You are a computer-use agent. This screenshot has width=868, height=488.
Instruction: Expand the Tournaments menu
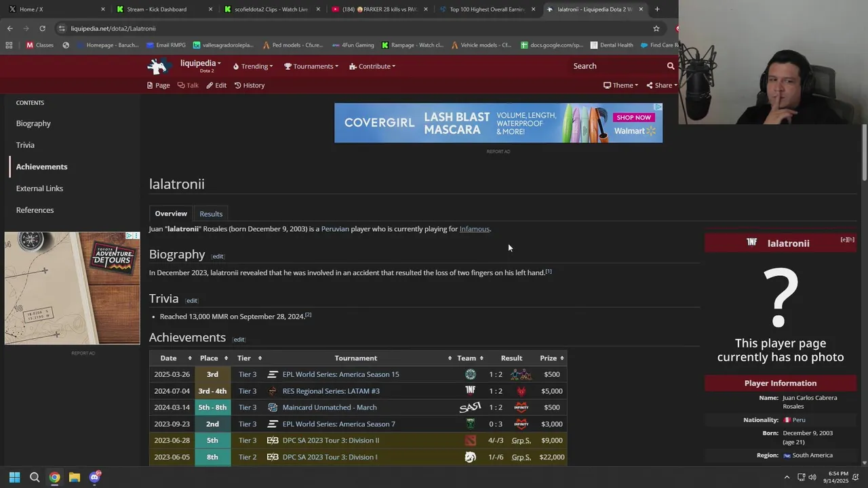(311, 66)
